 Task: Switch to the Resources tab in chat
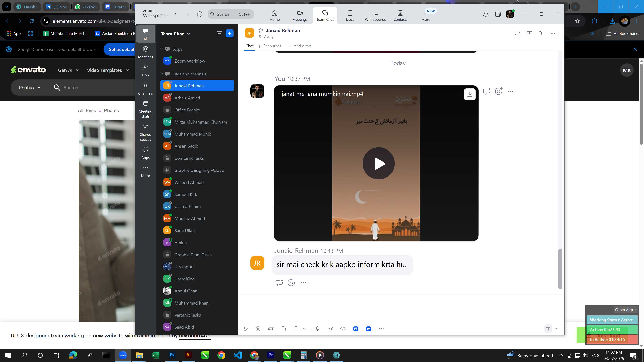(x=270, y=46)
